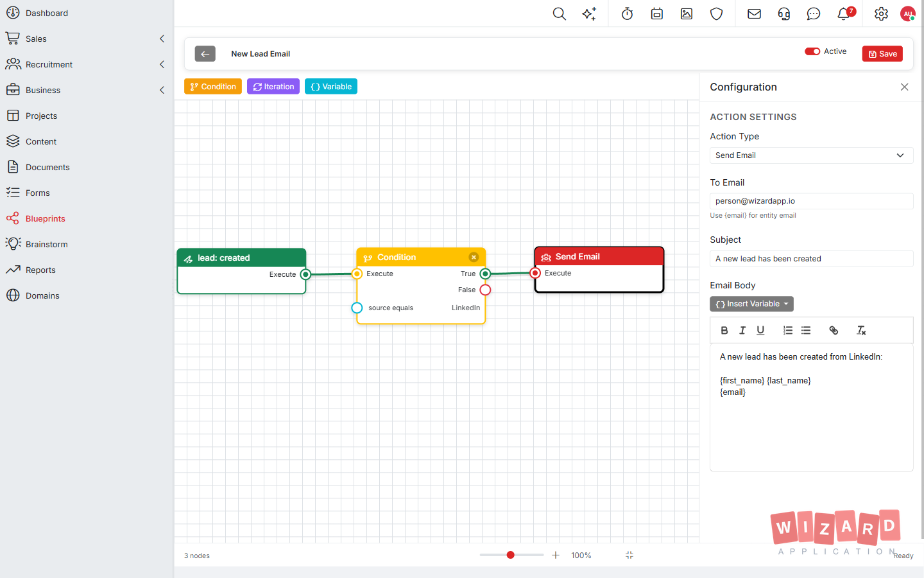Open Projects in the sidebar
Image resolution: width=924 pixels, height=578 pixels.
[x=41, y=116]
